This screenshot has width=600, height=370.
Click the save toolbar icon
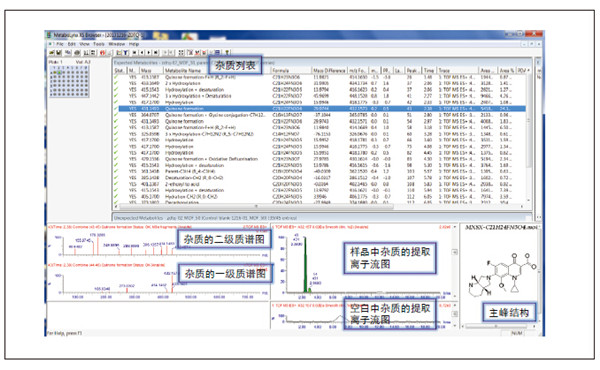click(59, 52)
